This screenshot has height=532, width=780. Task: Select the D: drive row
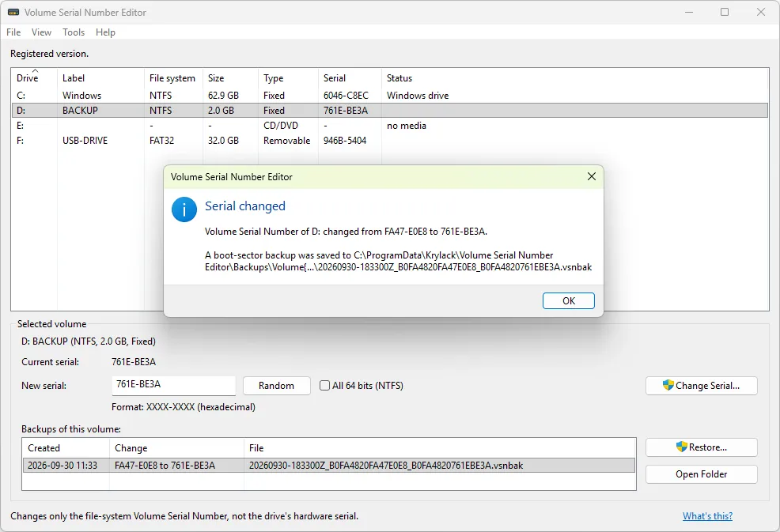[x=389, y=111]
